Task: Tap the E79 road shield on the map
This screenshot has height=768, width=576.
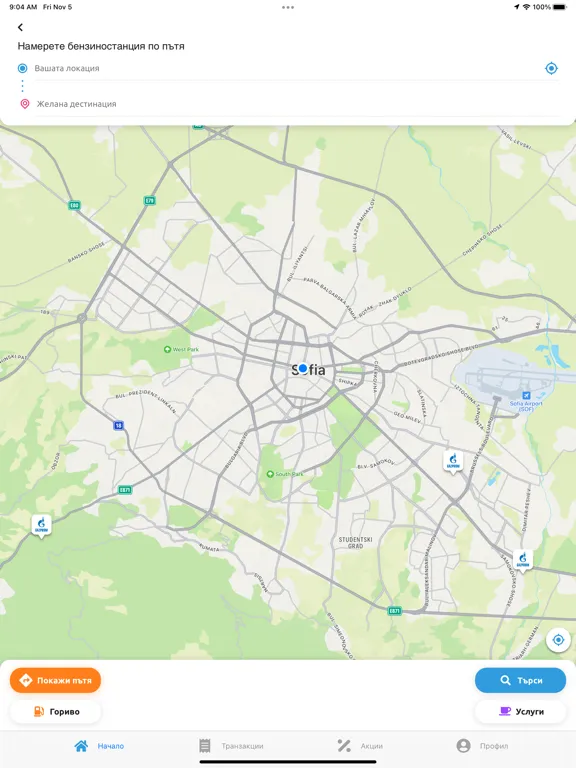Action: tap(149, 200)
